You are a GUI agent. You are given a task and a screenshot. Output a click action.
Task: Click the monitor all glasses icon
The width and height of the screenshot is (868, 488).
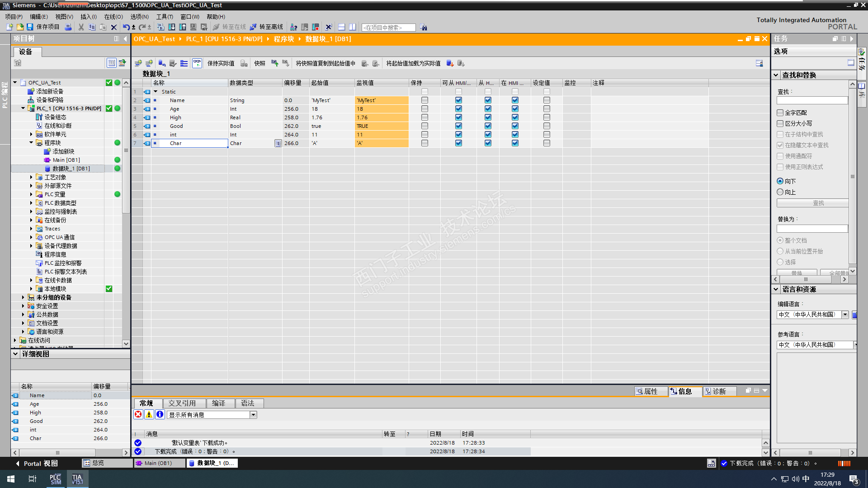pyautogui.click(x=197, y=63)
